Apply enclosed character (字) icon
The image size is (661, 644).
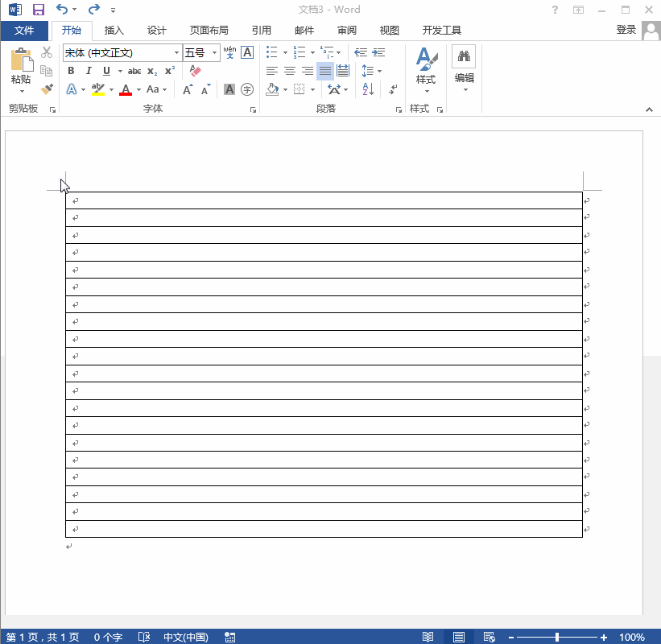coord(247,89)
